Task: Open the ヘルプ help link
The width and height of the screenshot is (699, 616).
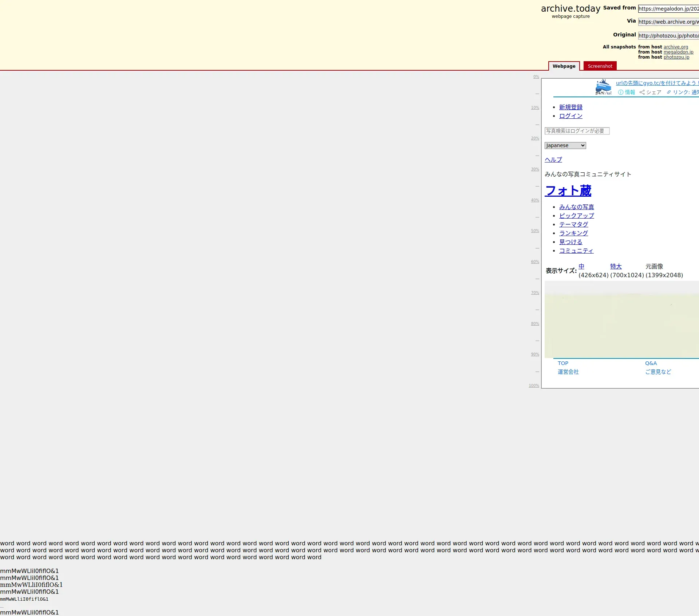Action: 553,160
